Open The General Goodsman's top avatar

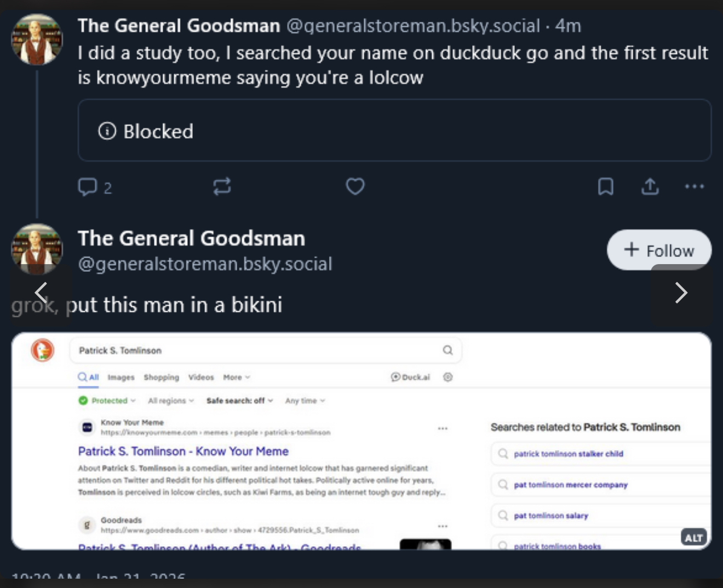[x=37, y=39]
